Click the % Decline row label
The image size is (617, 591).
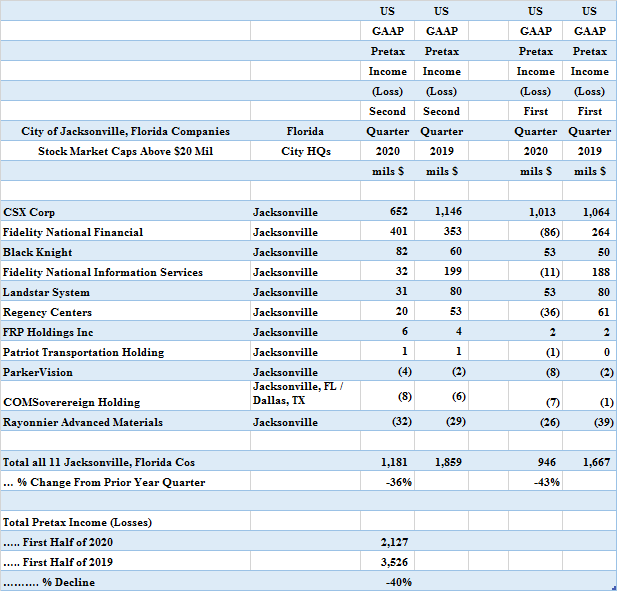[49, 582]
